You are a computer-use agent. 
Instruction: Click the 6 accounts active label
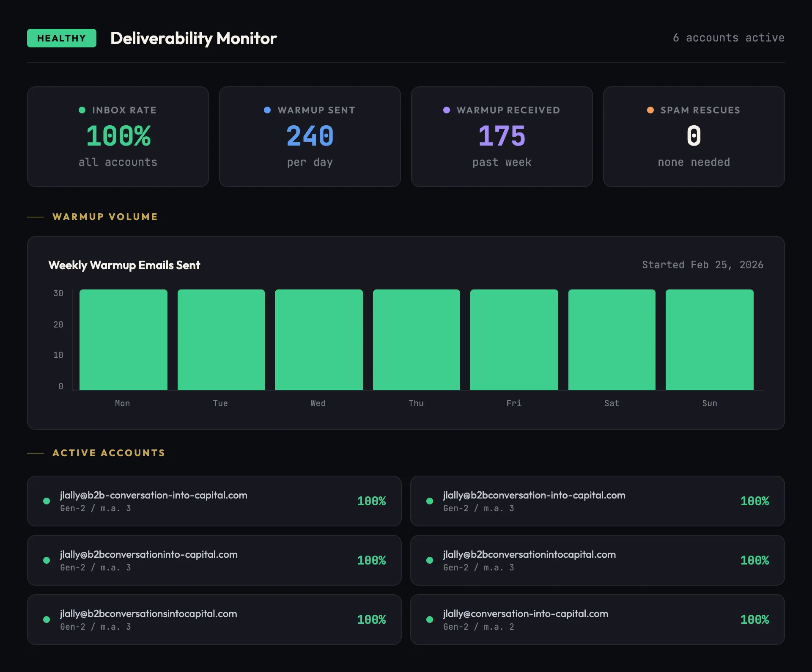[728, 38]
